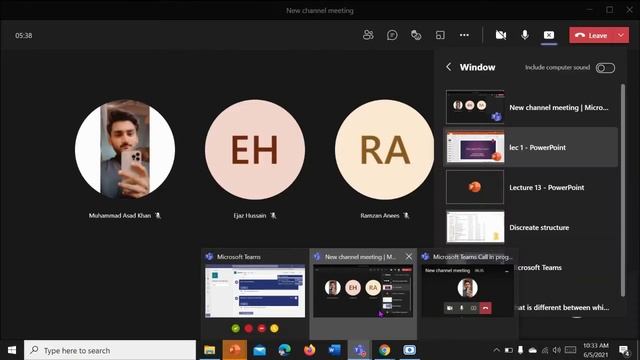Image resolution: width=640 pixels, height=360 pixels.
Task: Leave the meeting
Action: [x=591, y=36]
